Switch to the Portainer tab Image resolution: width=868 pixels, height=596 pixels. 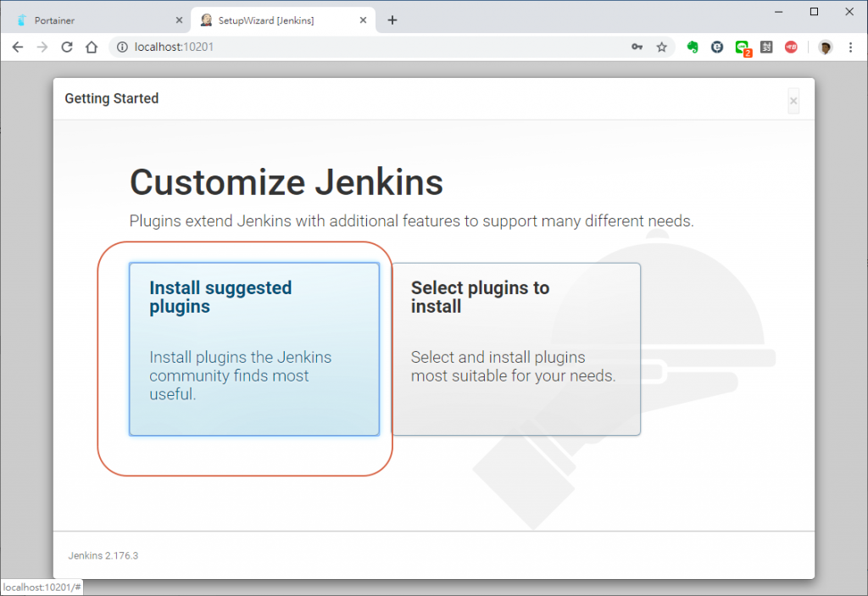point(93,20)
